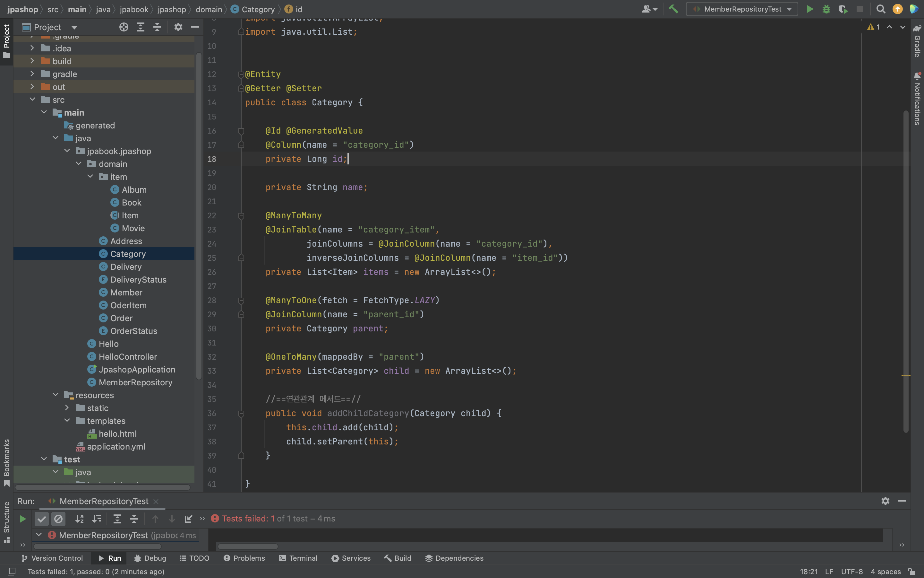Build project with the hammer icon
This screenshot has width=924, height=578.
[x=673, y=9]
